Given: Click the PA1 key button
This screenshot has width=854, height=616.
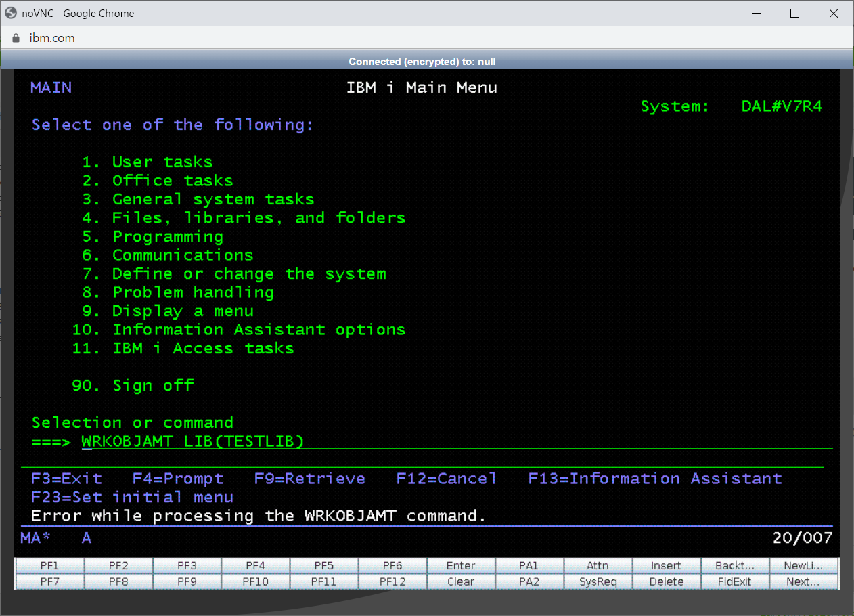Looking at the screenshot, I should (x=529, y=565).
